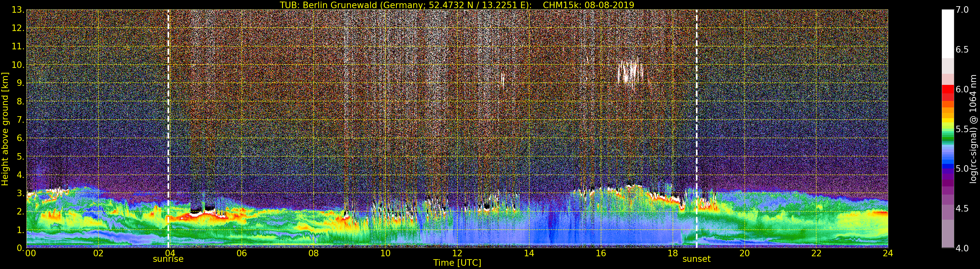Click the '8.' height tick label
Image resolution: width=980 pixels, height=269 pixels.
pyautogui.click(x=20, y=102)
